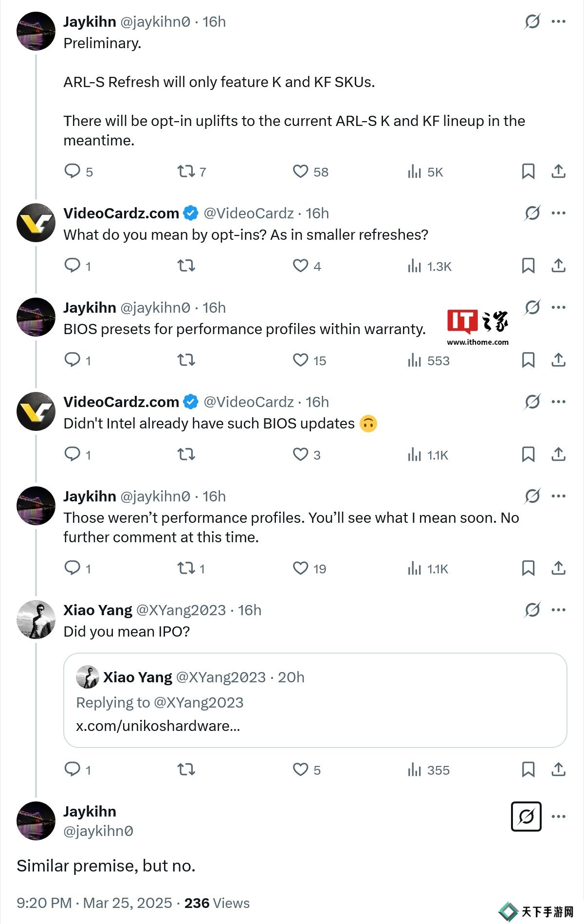The width and height of the screenshot is (584, 924).
Task: Like the 'Those weren't performance profiles' reply
Action: click(301, 568)
